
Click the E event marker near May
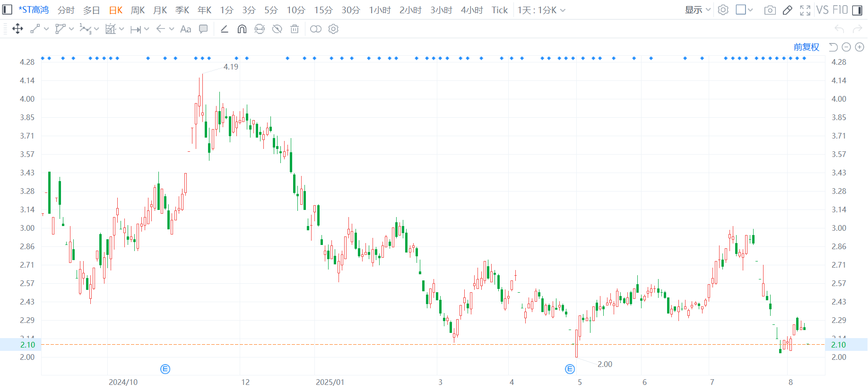point(570,369)
